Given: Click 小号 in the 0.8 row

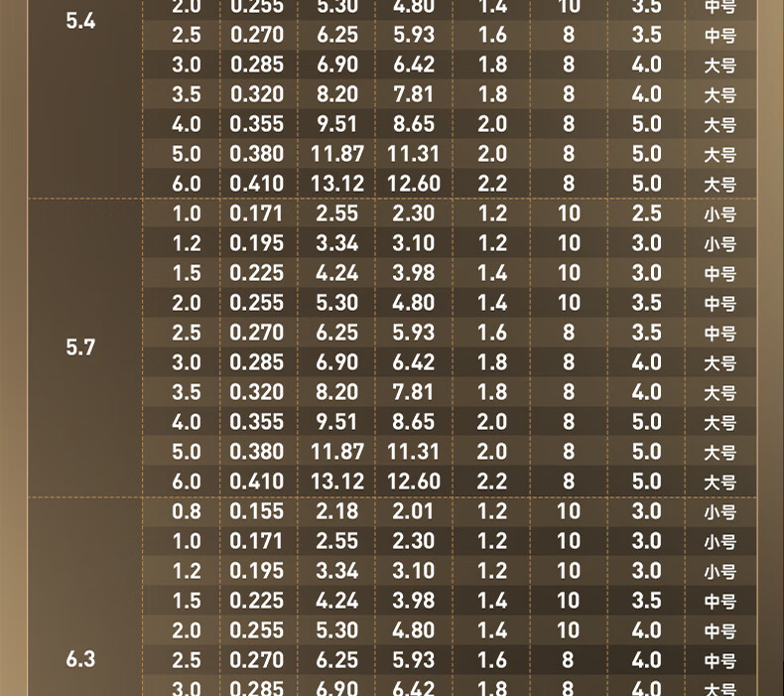Looking at the screenshot, I should [719, 512].
